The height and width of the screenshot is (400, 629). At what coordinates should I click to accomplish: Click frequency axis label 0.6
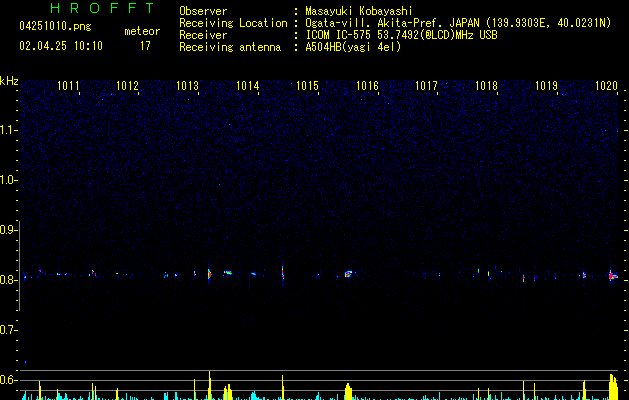(8, 380)
